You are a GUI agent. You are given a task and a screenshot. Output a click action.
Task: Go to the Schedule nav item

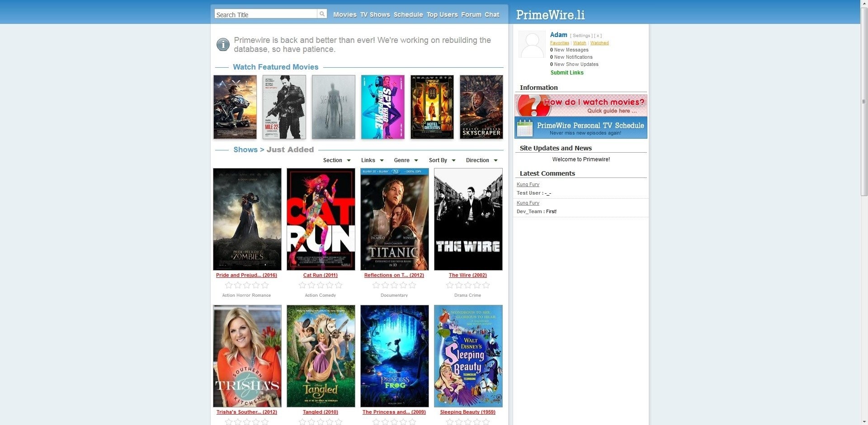[408, 14]
